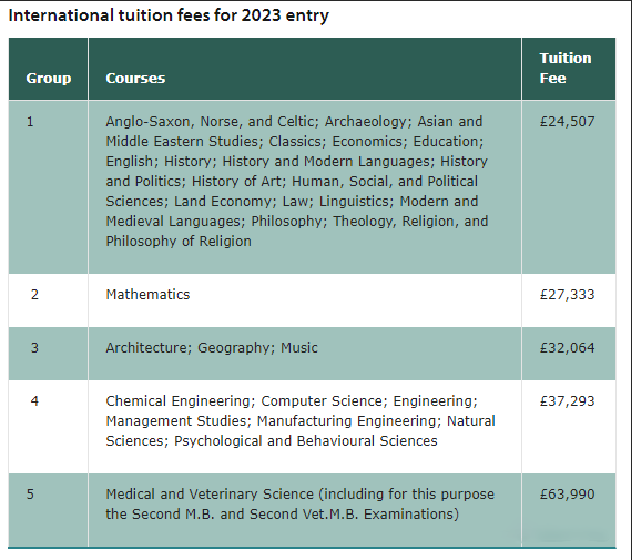Select the Group 5 number cell
This screenshot has width=632, height=560.
pyautogui.click(x=48, y=510)
